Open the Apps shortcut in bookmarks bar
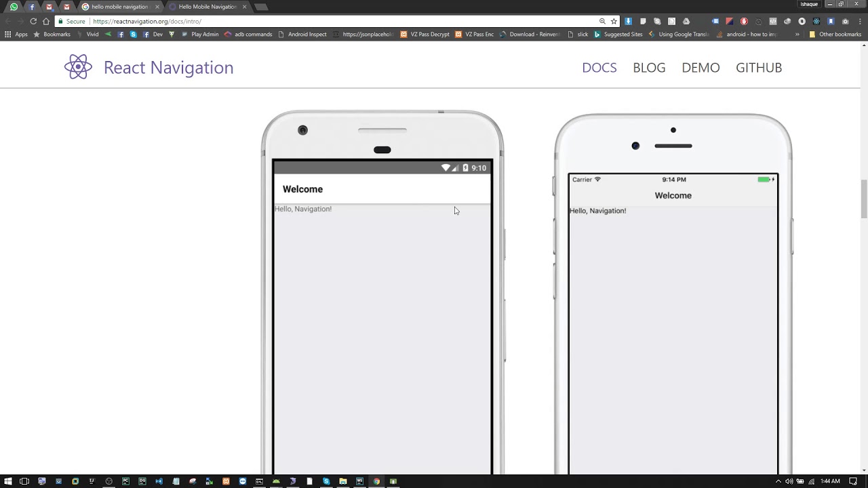 click(16, 34)
